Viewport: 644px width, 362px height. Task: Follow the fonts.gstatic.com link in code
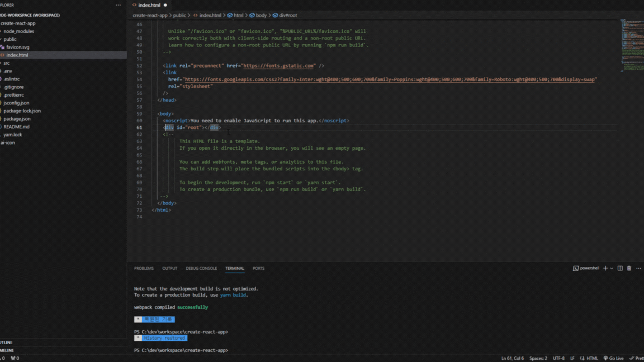(278, 66)
